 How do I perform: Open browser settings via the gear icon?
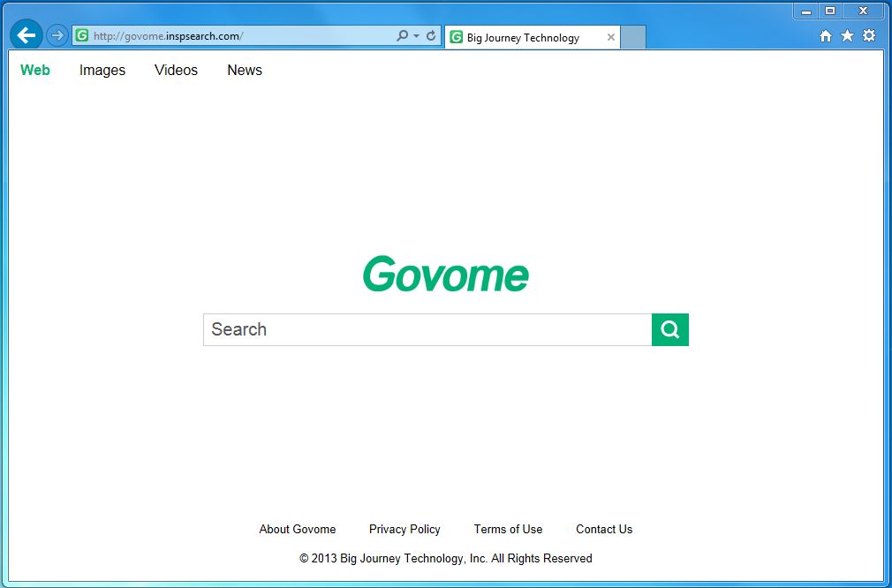pyautogui.click(x=869, y=35)
